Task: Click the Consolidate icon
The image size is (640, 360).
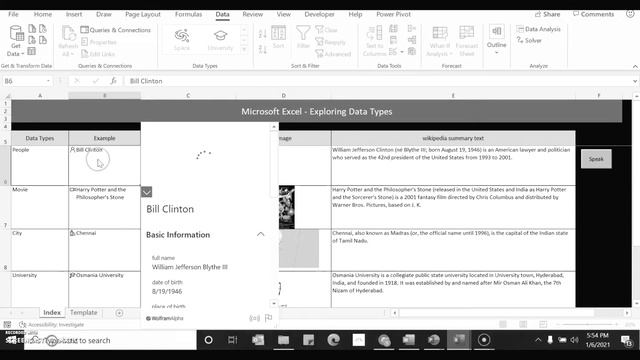Action: coord(412,28)
